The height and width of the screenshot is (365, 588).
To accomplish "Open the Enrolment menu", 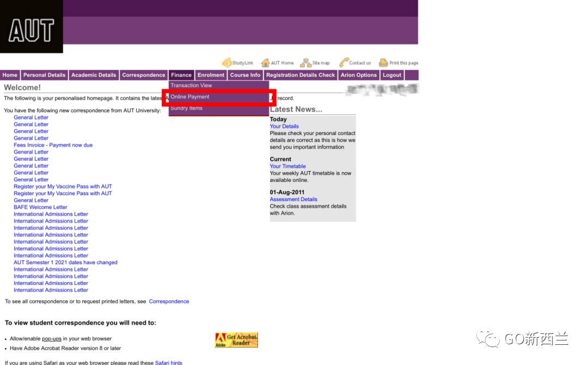I will [x=211, y=75].
